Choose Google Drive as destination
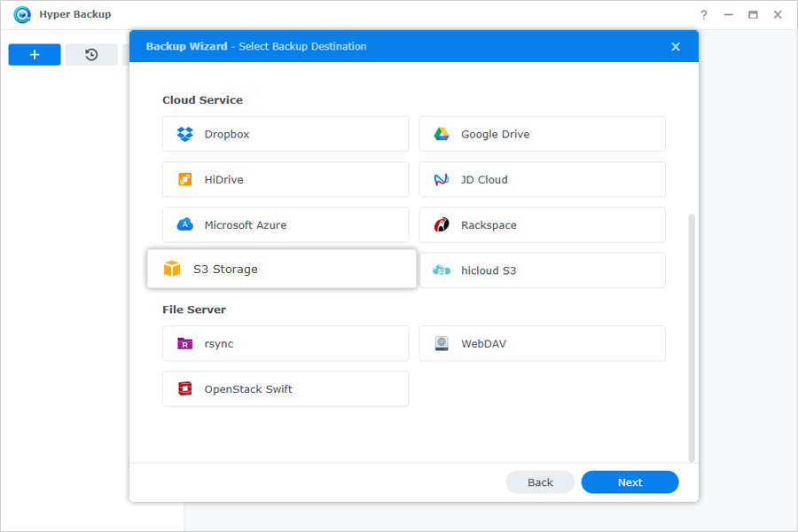798x532 pixels. click(542, 134)
